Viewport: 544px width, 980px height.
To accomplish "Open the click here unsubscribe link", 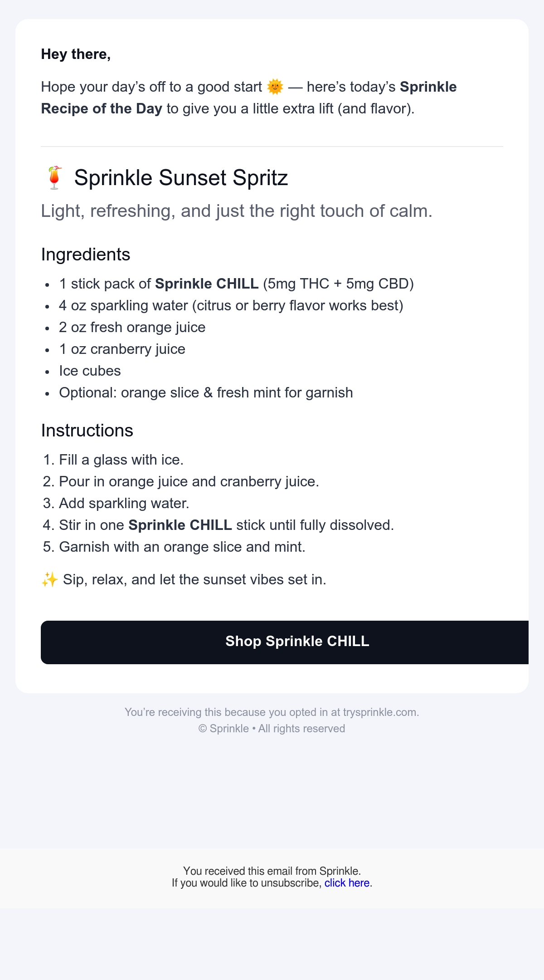I will [347, 883].
